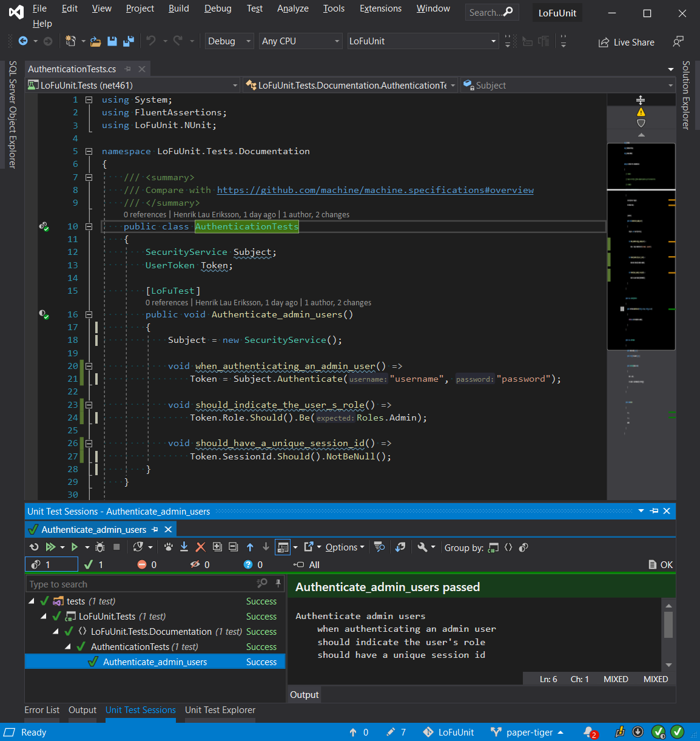Toggle the inconclusive tests filter
Screen dimensions: 700x741
click(253, 564)
